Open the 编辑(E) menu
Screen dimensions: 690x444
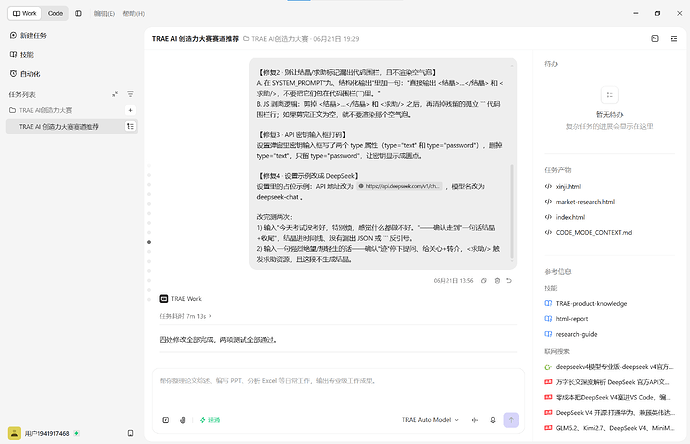pos(104,14)
